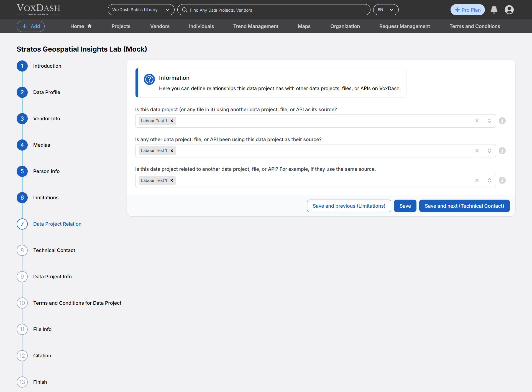This screenshot has height=392, width=532.
Task: Click Save and next (Technical Contact)
Action: coord(464,206)
